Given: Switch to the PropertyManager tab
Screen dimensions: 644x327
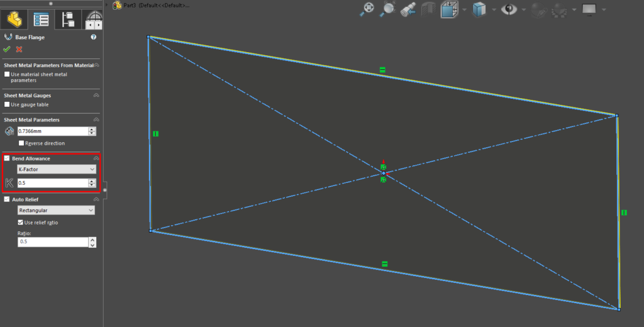Looking at the screenshot, I should (41, 19).
